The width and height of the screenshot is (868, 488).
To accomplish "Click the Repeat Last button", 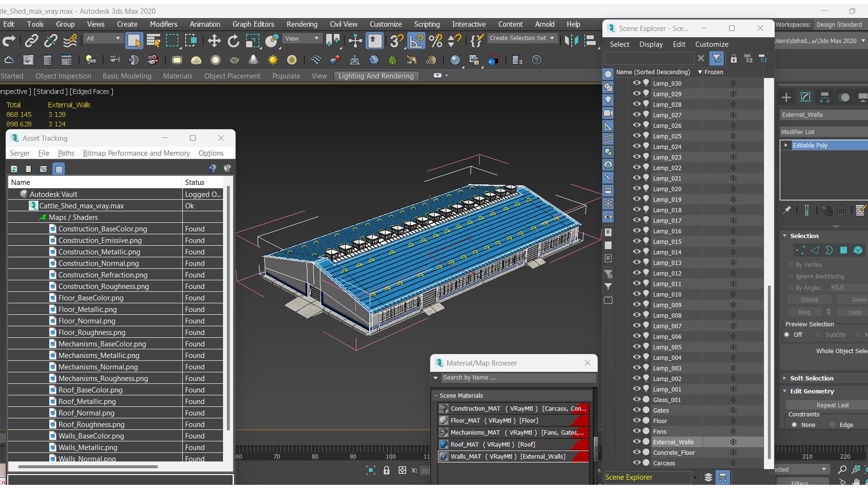I will pos(833,405).
